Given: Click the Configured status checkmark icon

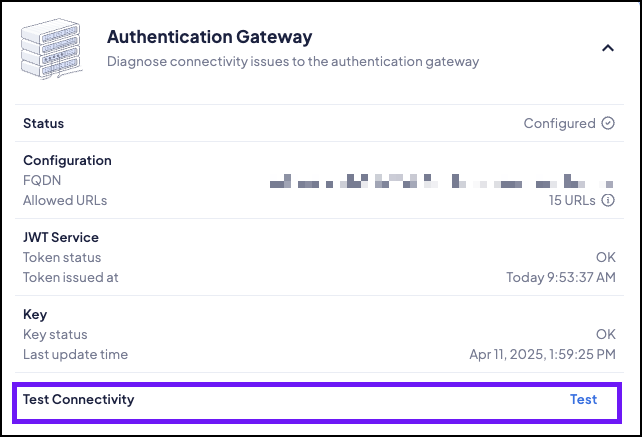Looking at the screenshot, I should click(x=608, y=124).
